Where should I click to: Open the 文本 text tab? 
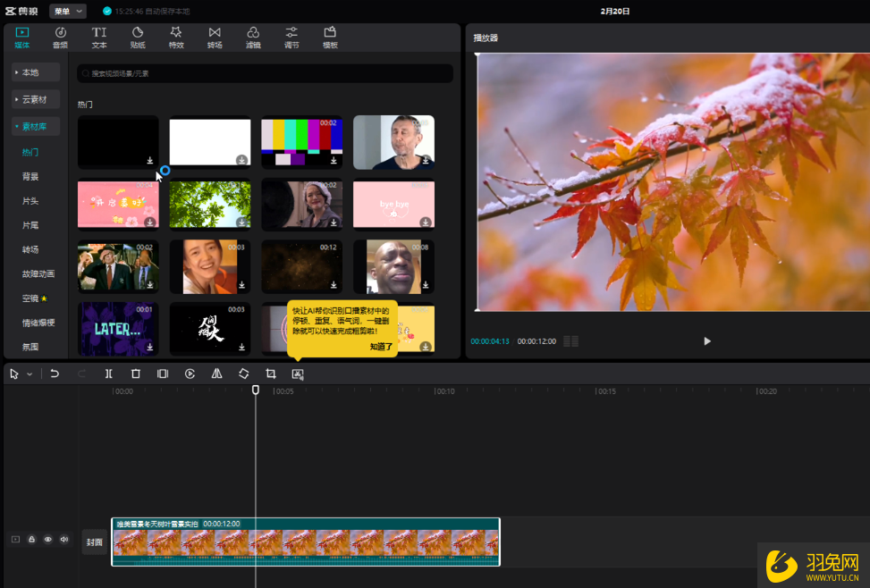point(99,38)
